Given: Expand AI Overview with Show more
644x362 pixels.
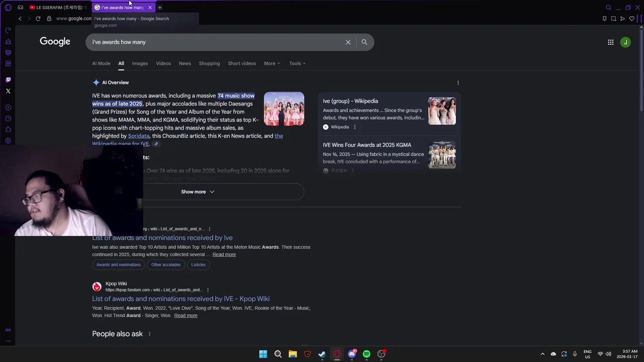Looking at the screenshot, I should pyautogui.click(x=198, y=192).
